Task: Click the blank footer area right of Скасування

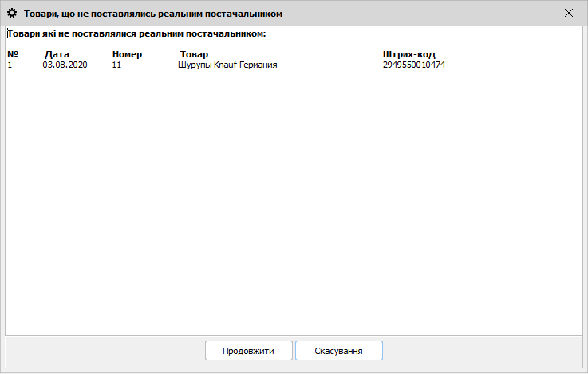Action: click(x=479, y=351)
